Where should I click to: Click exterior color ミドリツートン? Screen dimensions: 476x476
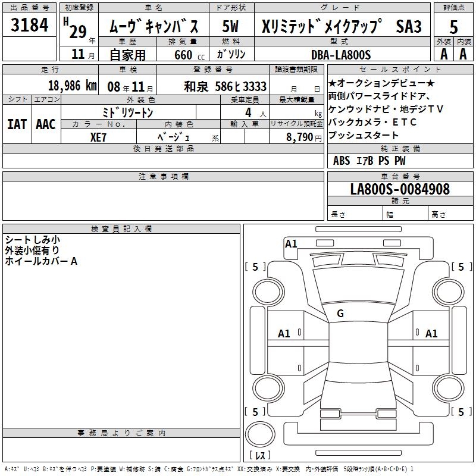pos(128,112)
